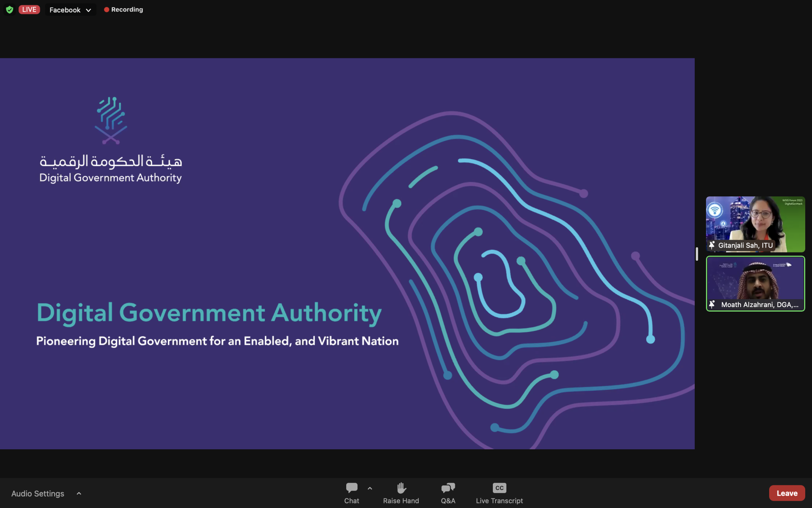Viewport: 812px width, 508px height.
Task: Click the pin icon on Moath Alzahrani tile
Action: click(x=712, y=304)
